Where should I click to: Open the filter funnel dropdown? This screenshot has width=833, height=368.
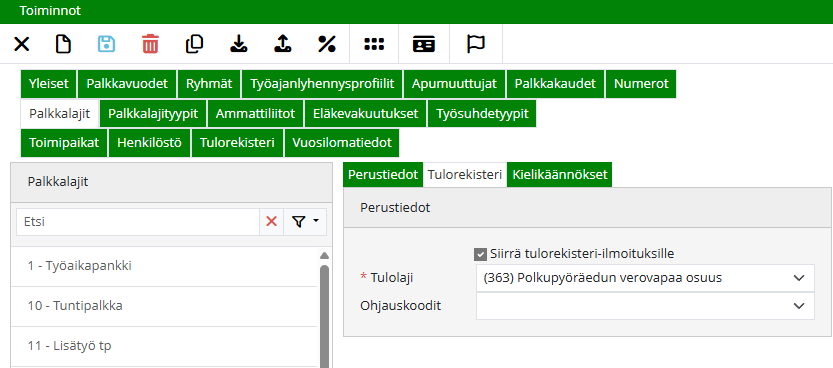tap(305, 221)
